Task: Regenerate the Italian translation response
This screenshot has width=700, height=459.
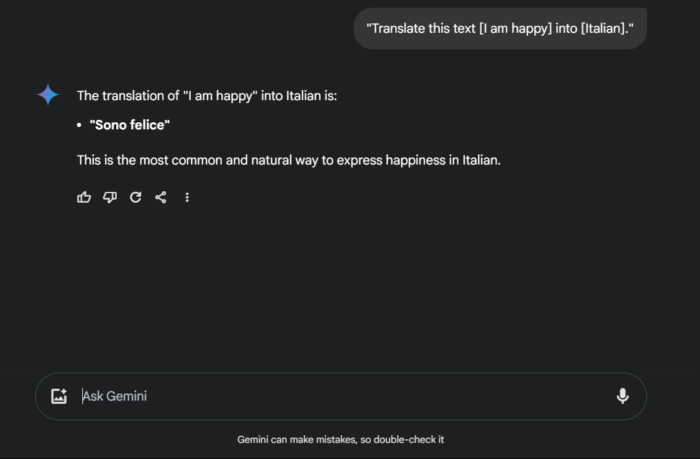Action: click(136, 198)
